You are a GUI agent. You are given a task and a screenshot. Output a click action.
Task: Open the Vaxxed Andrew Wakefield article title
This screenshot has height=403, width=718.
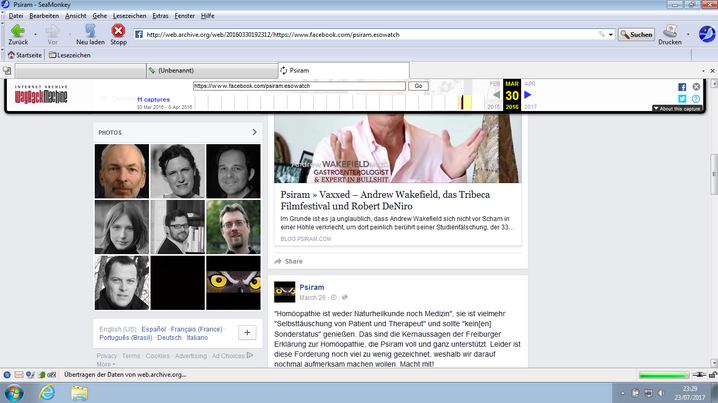tap(385, 200)
